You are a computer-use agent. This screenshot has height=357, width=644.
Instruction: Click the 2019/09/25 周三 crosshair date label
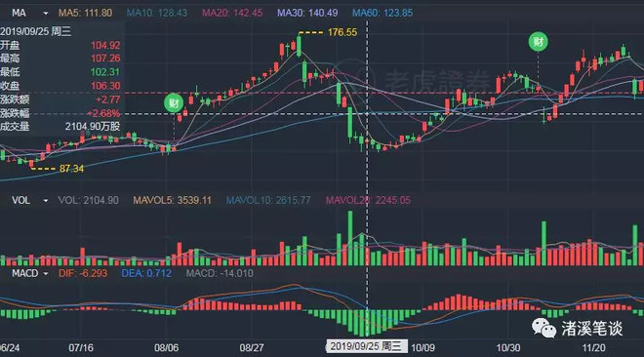(367, 346)
